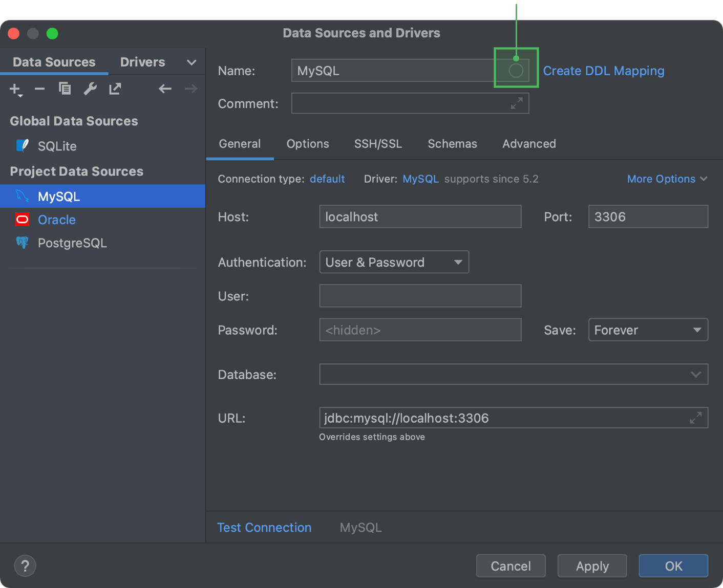Click the Oracle database icon
This screenshot has height=588, width=723.
point(22,220)
